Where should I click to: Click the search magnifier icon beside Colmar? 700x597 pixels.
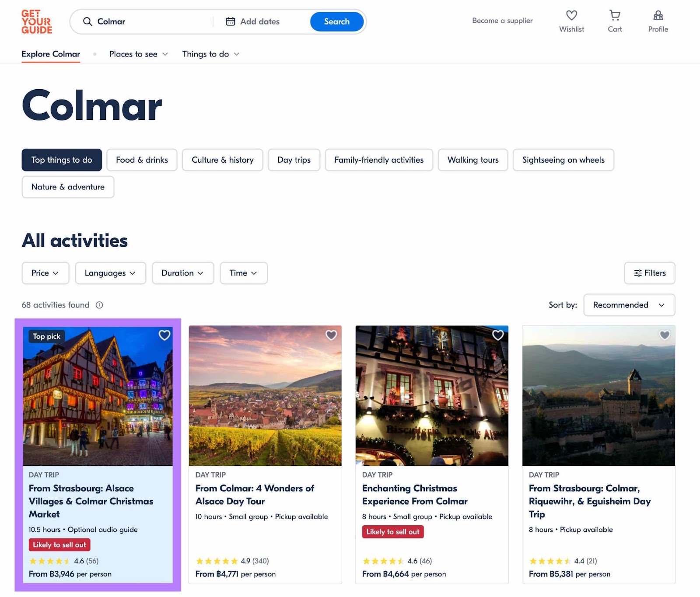(87, 21)
